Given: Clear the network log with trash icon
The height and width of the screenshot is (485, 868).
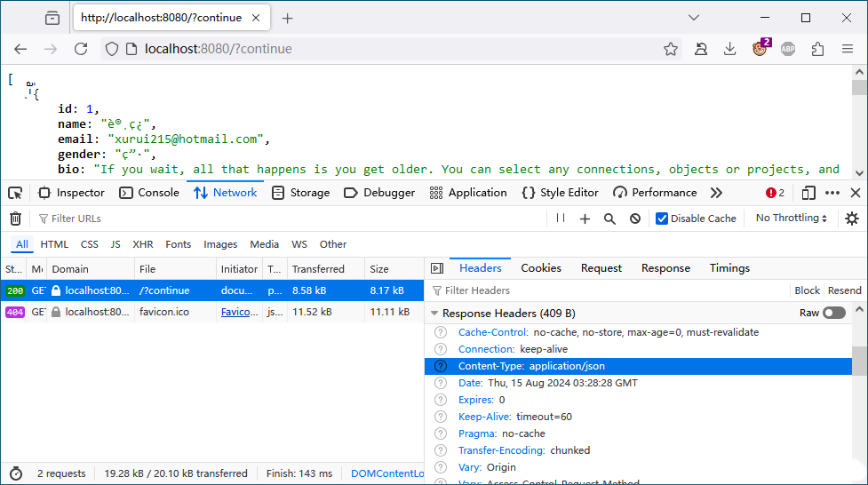Looking at the screenshot, I should tap(15, 219).
